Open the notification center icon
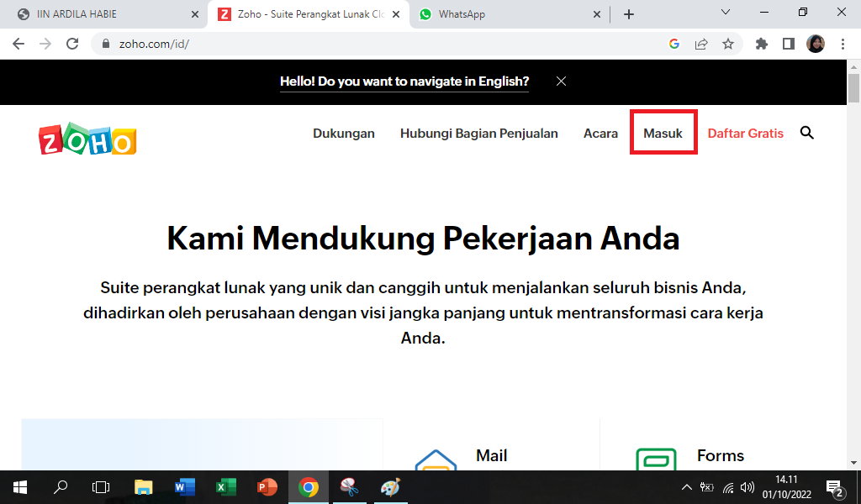This screenshot has width=861, height=504. pyautogui.click(x=835, y=487)
